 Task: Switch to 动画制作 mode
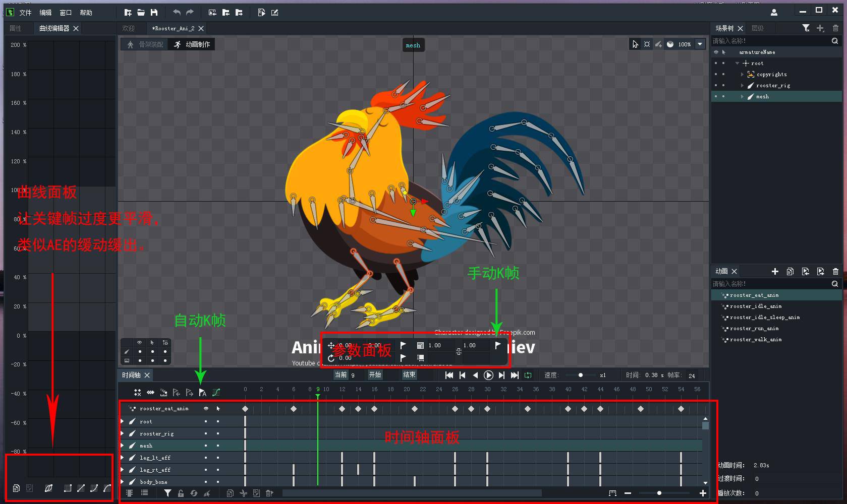point(192,44)
